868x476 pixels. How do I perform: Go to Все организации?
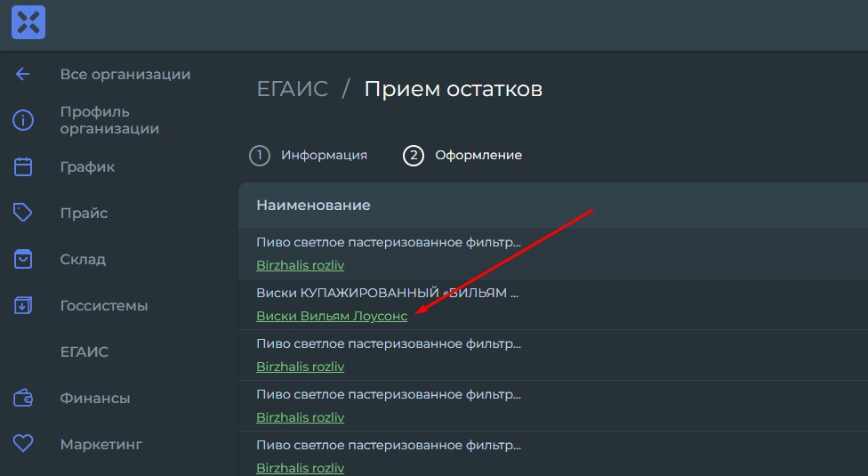(x=125, y=74)
